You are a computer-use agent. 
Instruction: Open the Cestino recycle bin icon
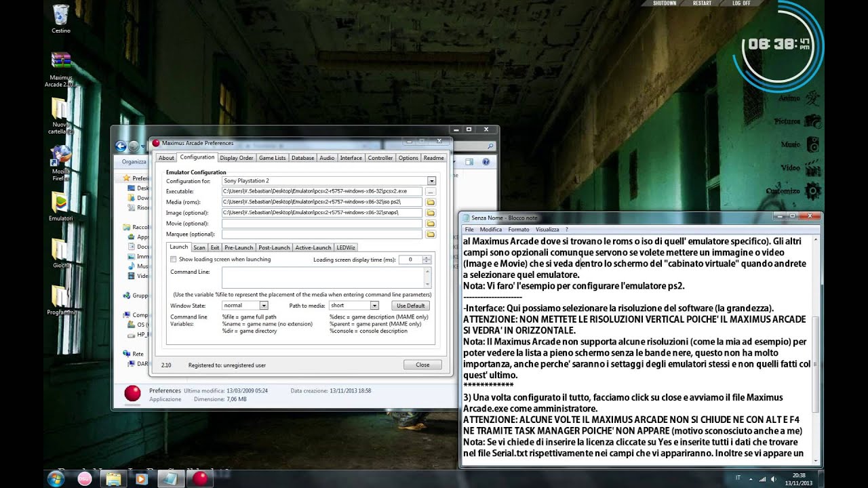pyautogui.click(x=60, y=19)
